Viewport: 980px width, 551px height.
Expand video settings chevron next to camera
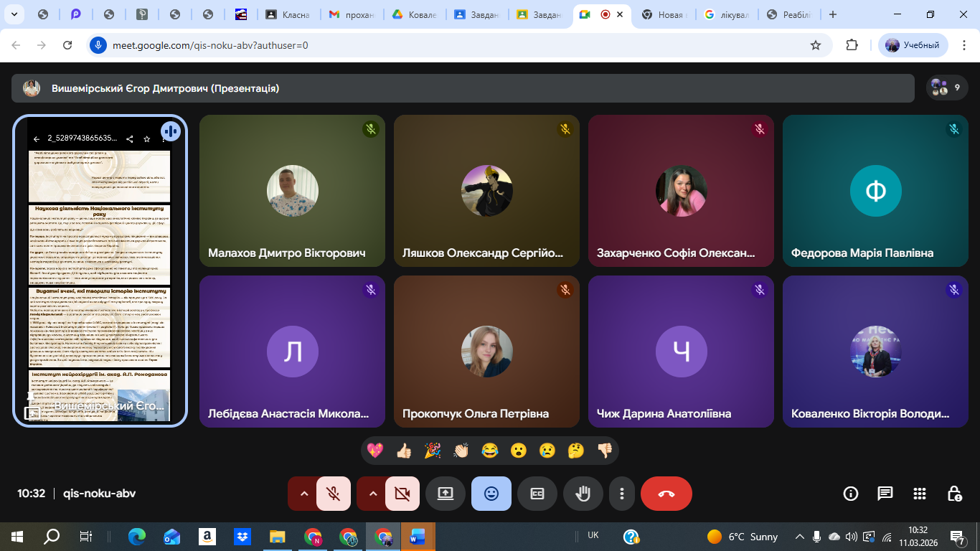click(x=372, y=494)
